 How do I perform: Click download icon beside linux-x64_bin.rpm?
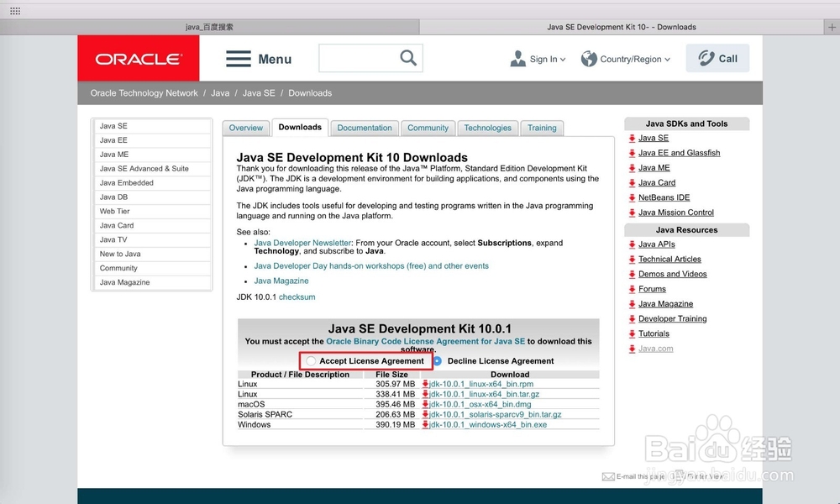pos(425,384)
